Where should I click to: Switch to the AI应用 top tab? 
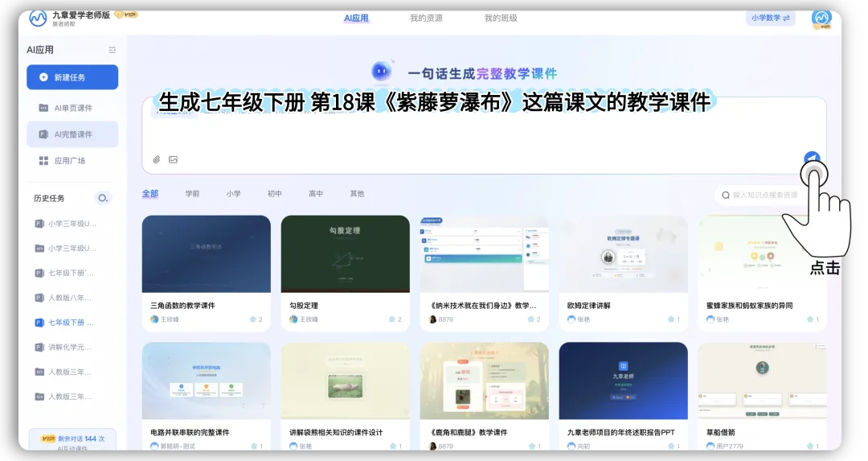click(x=356, y=19)
